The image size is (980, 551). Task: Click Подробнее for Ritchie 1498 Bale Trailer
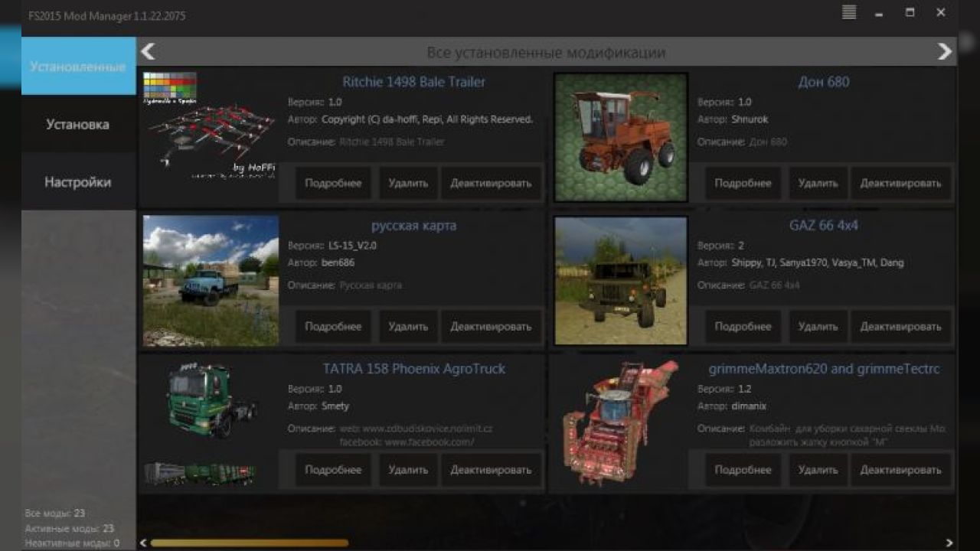333,183
